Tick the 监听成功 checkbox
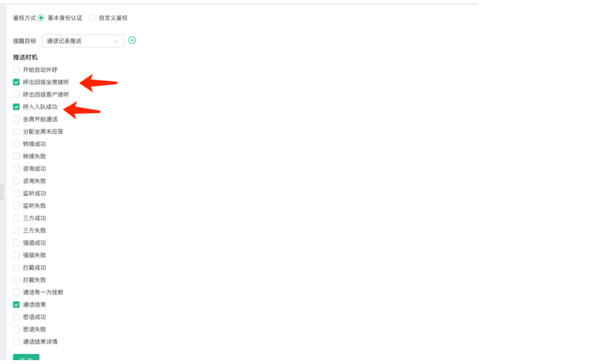592x364 pixels. click(16, 194)
